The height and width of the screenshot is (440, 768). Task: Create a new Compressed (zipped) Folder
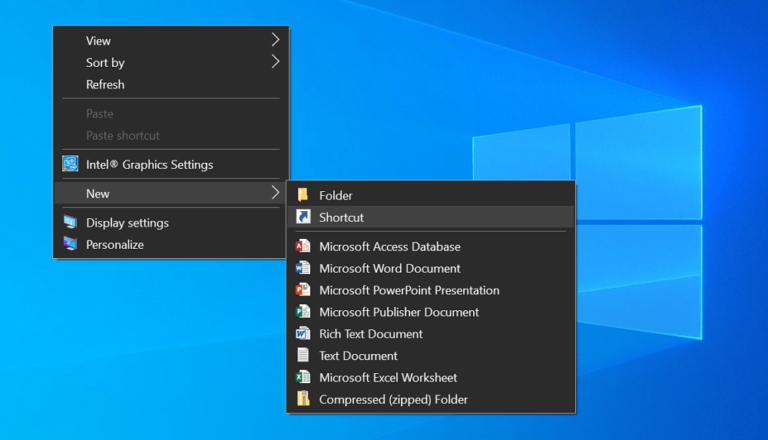(431, 399)
